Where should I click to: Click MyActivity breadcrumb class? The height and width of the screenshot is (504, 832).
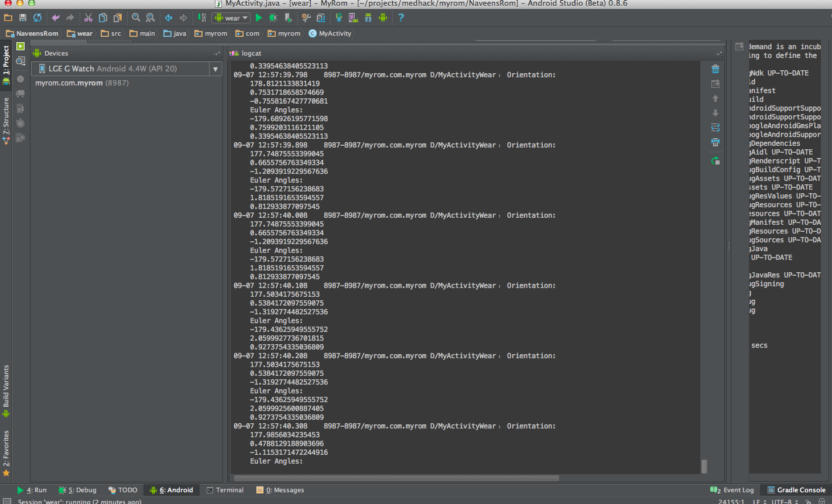(330, 33)
